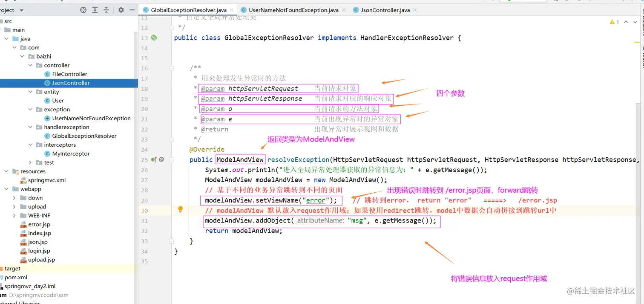This screenshot has width=644, height=304.
Task: Select springmvc.xml file
Action: click(x=47, y=180)
